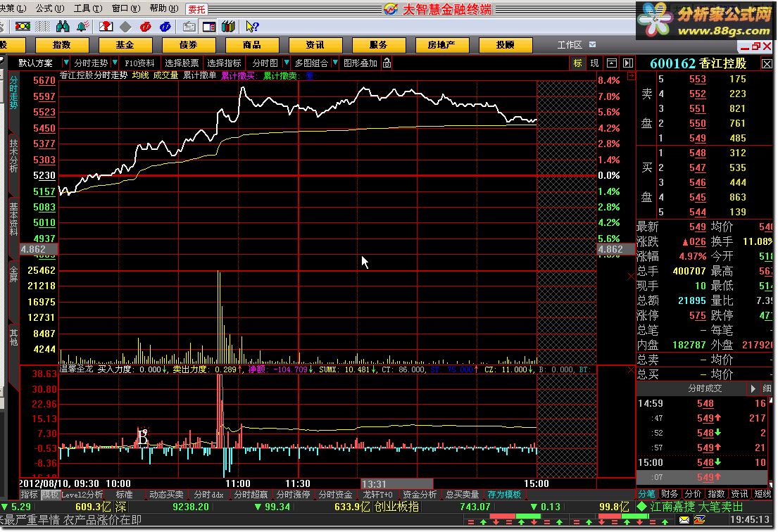Select the 基金 category button
Viewport: 778px width, 532px height.
[125, 44]
